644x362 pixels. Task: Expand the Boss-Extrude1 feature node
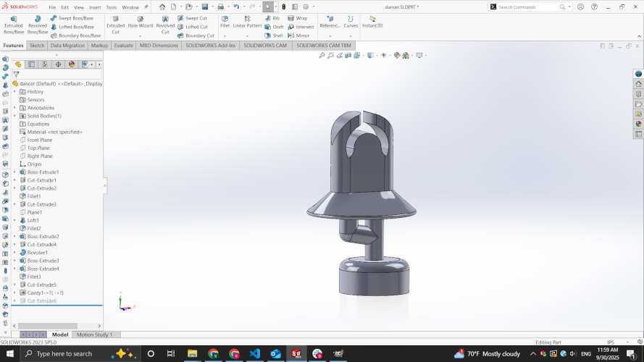pos(14,172)
